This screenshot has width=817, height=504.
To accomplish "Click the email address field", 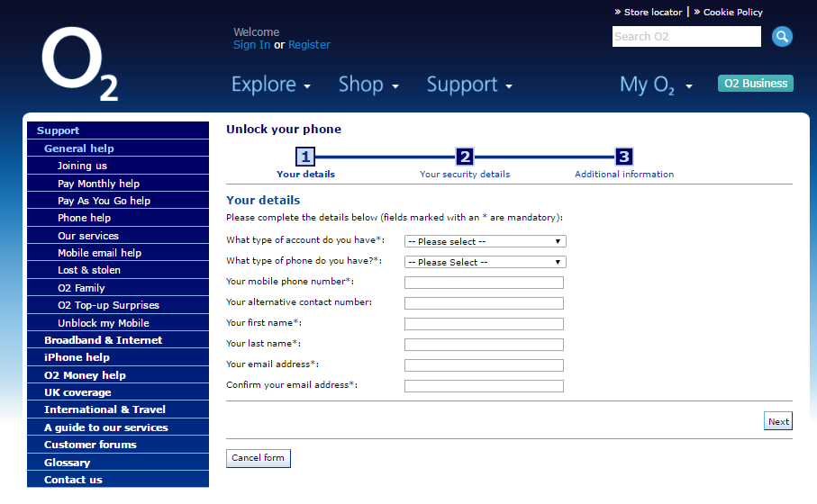I will (x=484, y=365).
